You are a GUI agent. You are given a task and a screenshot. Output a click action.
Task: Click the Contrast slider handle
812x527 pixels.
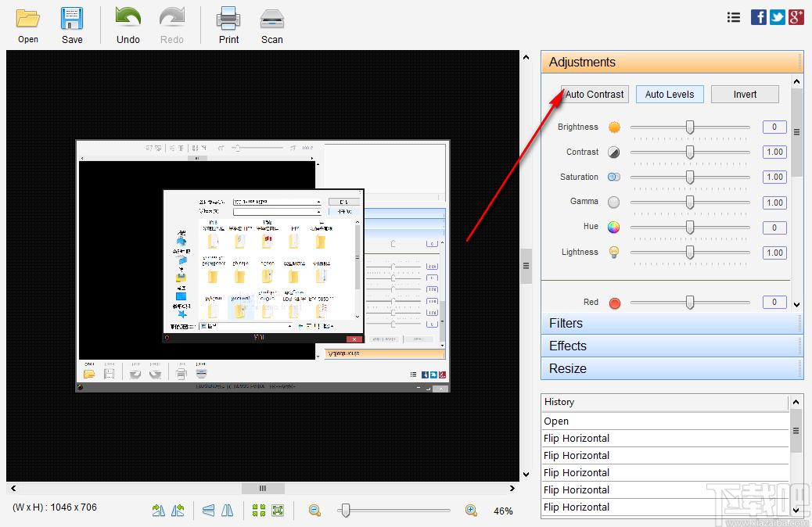click(690, 152)
